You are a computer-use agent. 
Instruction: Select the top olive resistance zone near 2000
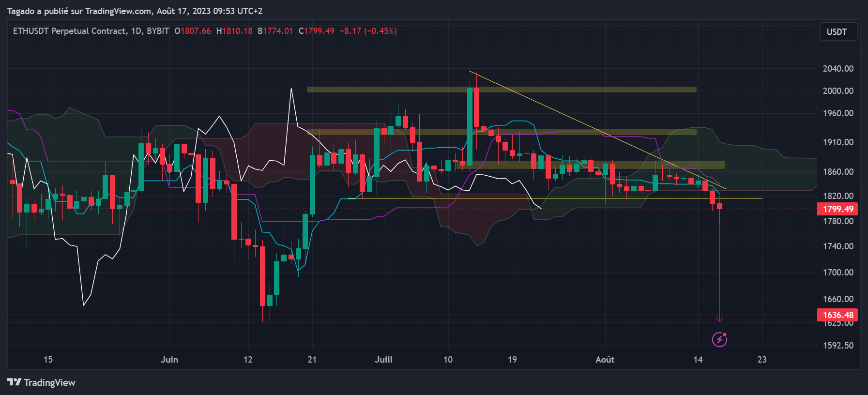pyautogui.click(x=502, y=90)
